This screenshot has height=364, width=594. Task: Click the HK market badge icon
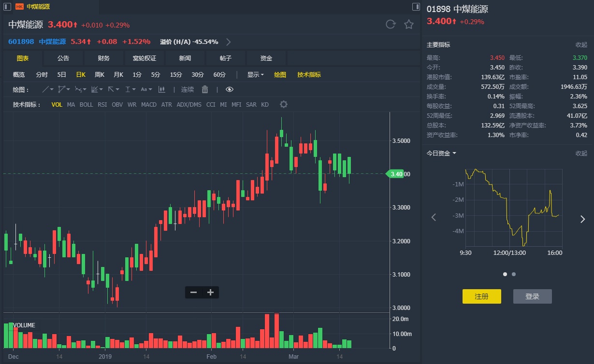tap(19, 7)
